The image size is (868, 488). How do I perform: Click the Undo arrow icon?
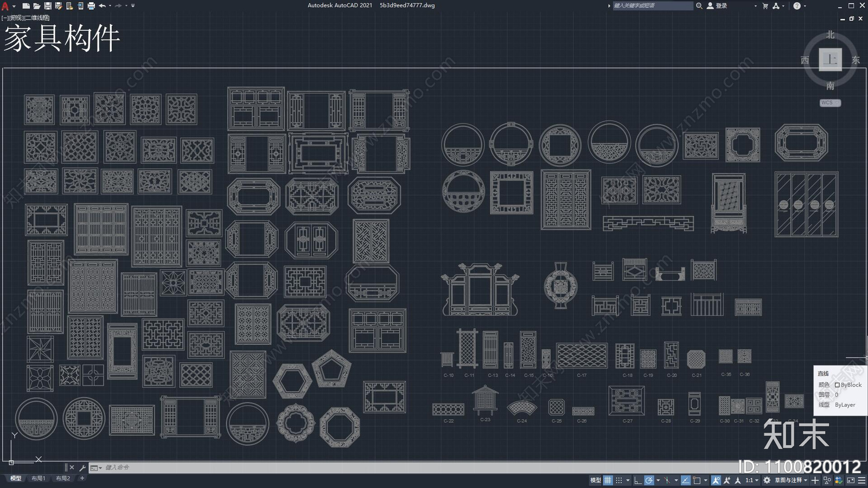[102, 6]
